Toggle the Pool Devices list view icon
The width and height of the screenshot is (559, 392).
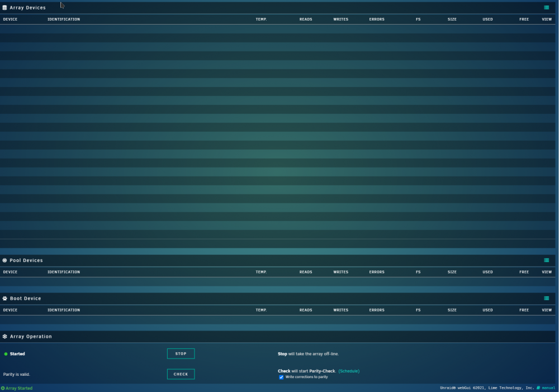tap(546, 260)
